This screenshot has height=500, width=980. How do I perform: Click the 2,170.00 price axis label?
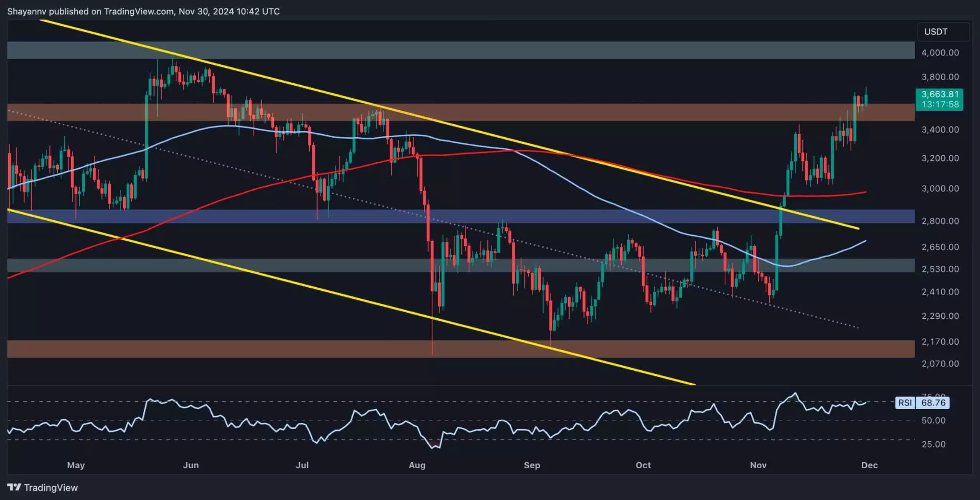(940, 342)
